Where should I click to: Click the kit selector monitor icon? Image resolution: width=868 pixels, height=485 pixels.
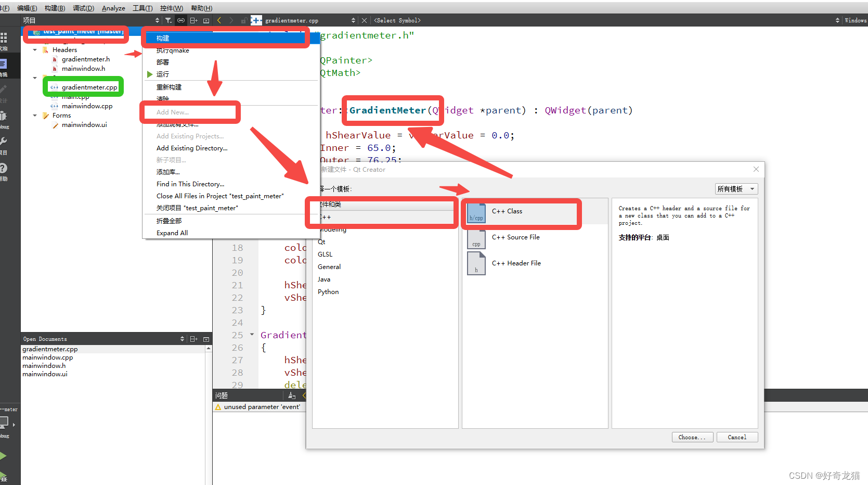[x=4, y=423]
